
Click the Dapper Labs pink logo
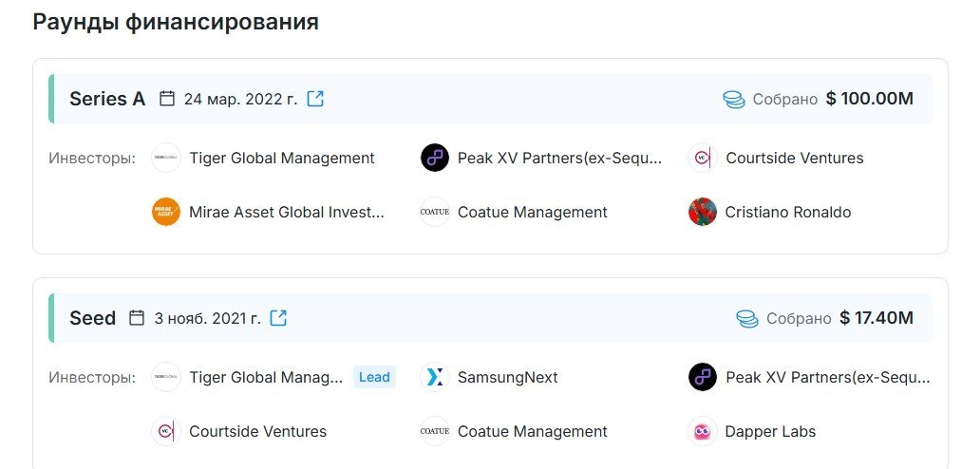[703, 431]
